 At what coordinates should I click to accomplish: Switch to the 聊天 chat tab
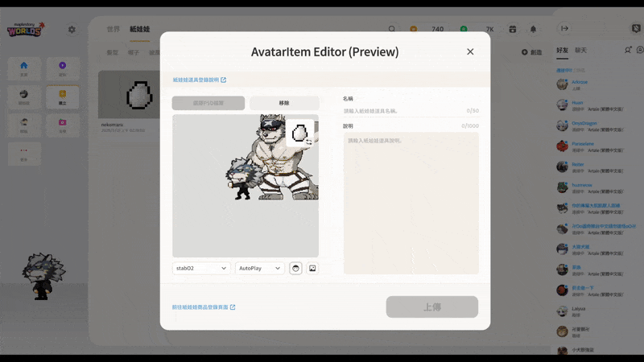tap(580, 50)
